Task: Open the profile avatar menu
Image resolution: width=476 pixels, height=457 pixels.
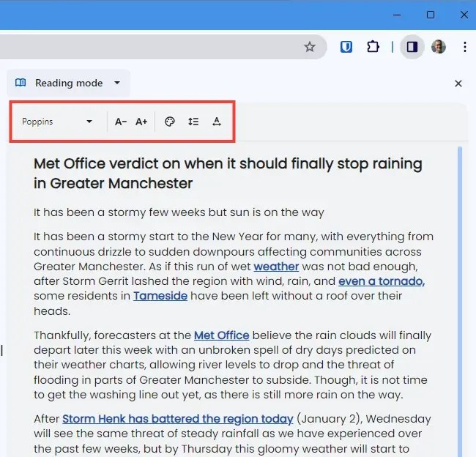Action: (x=439, y=47)
